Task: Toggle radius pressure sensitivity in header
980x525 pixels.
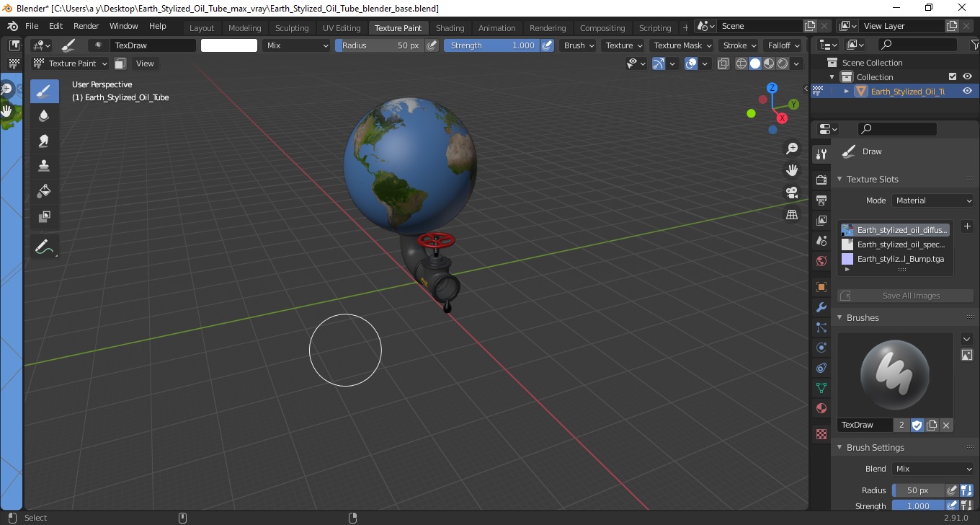Action: pos(432,45)
